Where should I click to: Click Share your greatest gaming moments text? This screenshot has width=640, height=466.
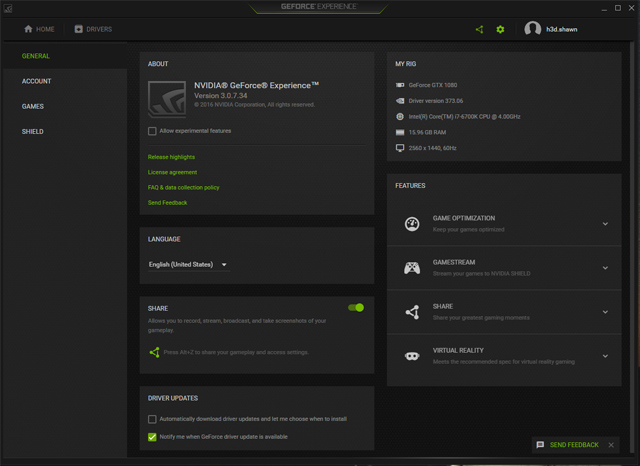pyautogui.click(x=481, y=317)
